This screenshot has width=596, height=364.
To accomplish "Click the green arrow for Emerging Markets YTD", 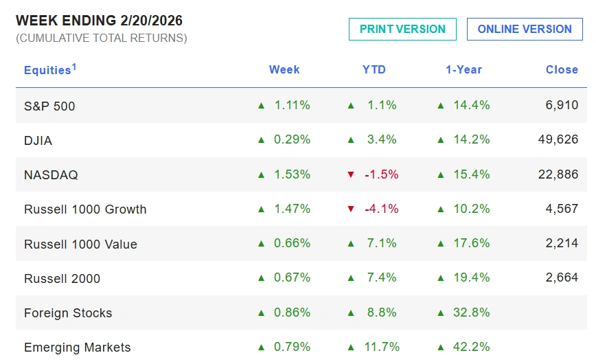I will (x=351, y=348).
